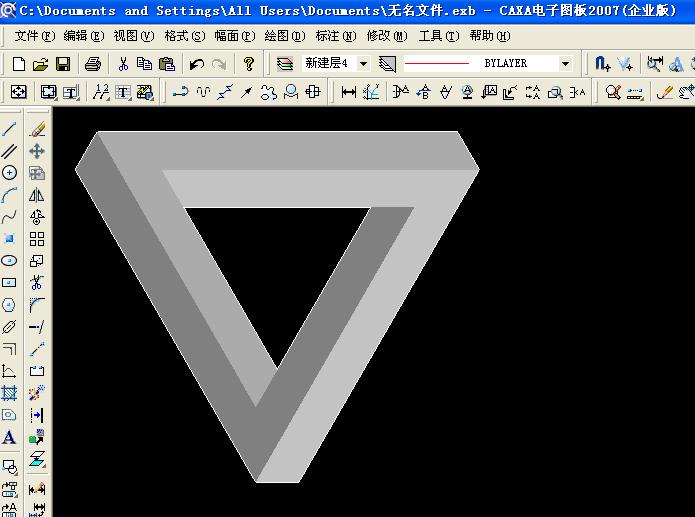
Task: Select the fillet corner tool
Action: pos(37,305)
